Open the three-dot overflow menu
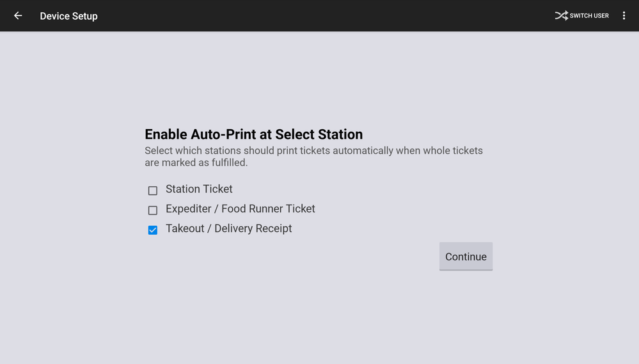 click(x=624, y=16)
